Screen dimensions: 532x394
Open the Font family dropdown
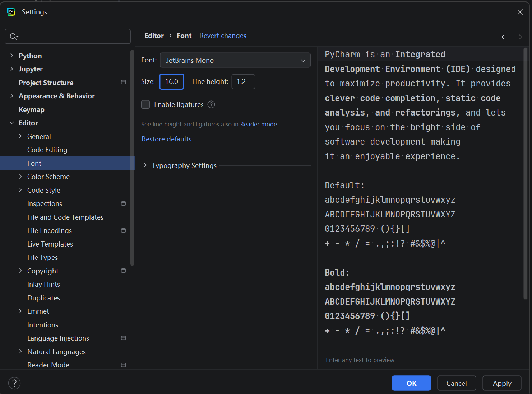(235, 60)
